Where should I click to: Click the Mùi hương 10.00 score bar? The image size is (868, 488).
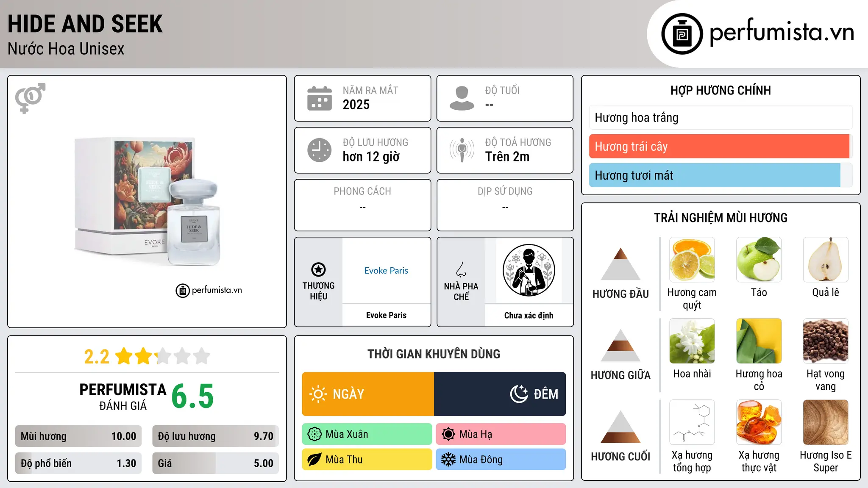click(x=78, y=436)
